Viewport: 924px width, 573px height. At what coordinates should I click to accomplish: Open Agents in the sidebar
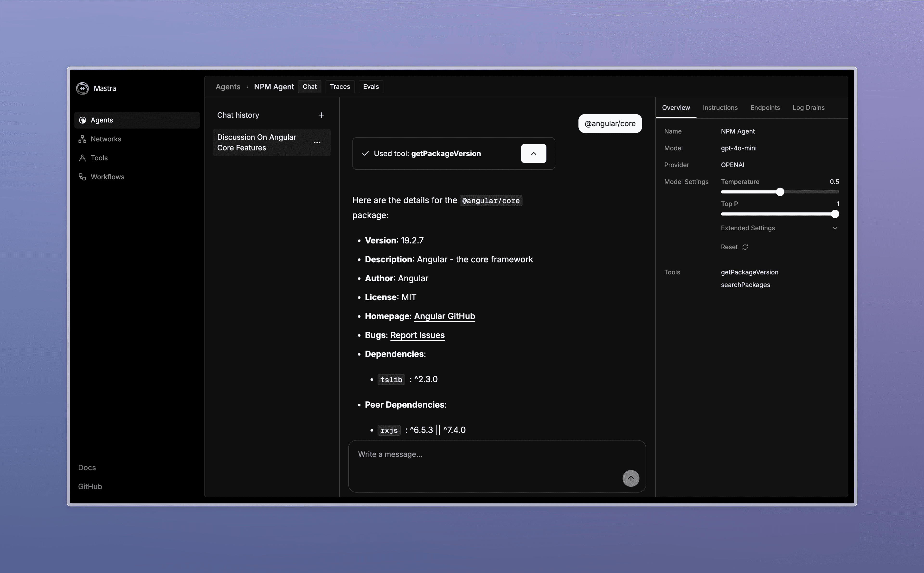102,120
